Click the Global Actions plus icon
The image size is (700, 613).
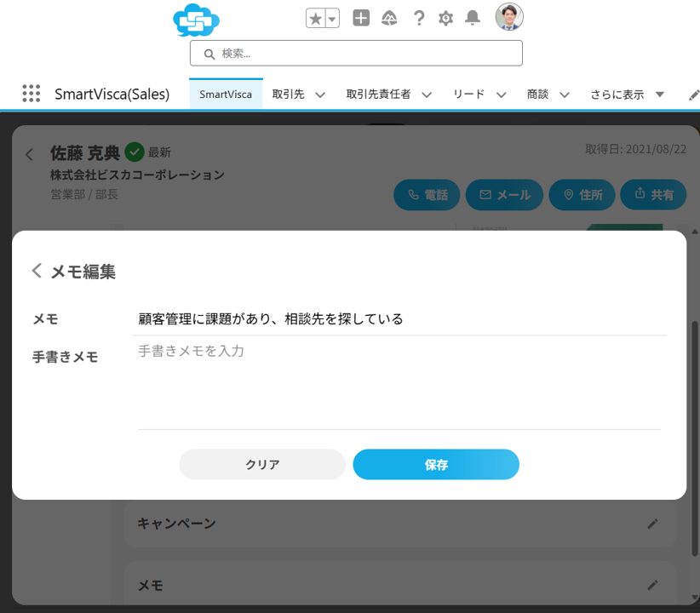click(361, 18)
